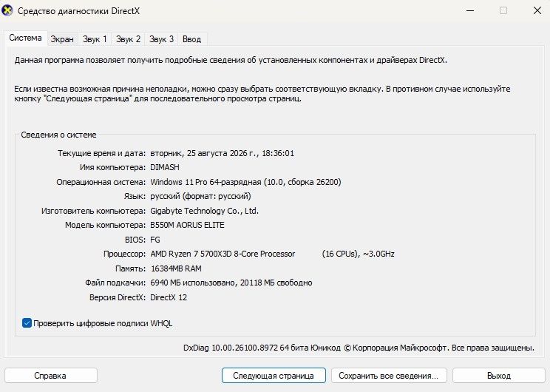550x392 pixels.
Task: Click the Память label
Action: click(130, 268)
